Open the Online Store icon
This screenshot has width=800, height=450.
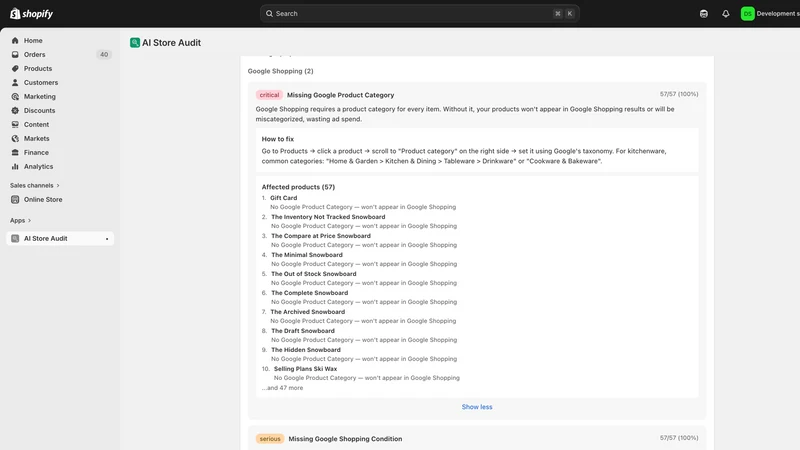[x=15, y=199]
